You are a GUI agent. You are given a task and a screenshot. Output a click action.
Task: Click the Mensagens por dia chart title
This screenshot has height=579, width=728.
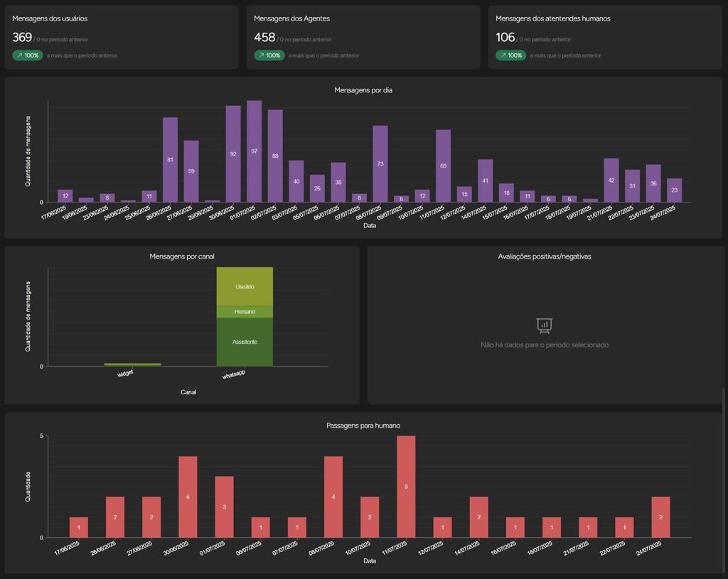(x=363, y=90)
